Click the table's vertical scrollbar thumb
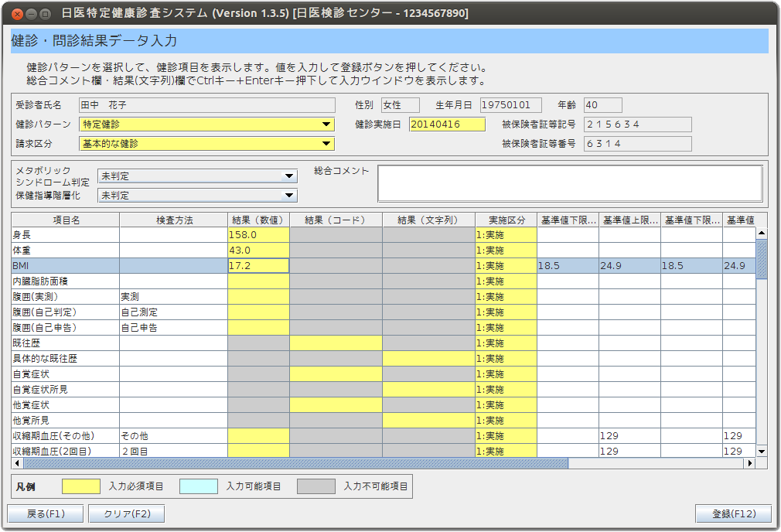 coord(762,259)
